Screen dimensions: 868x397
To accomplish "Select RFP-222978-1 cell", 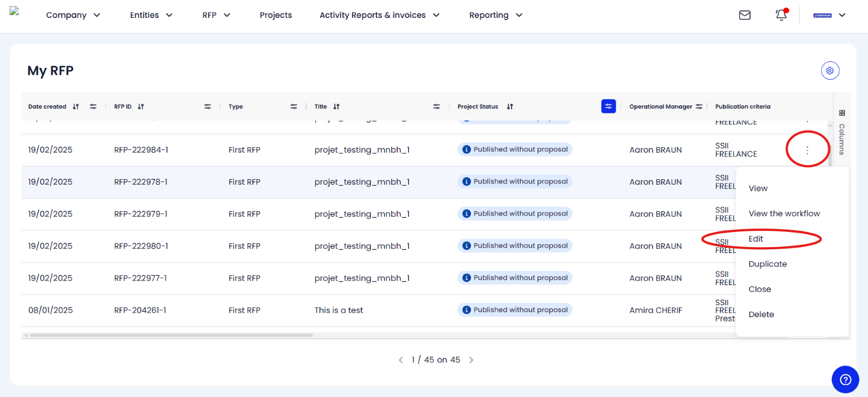I will point(141,182).
